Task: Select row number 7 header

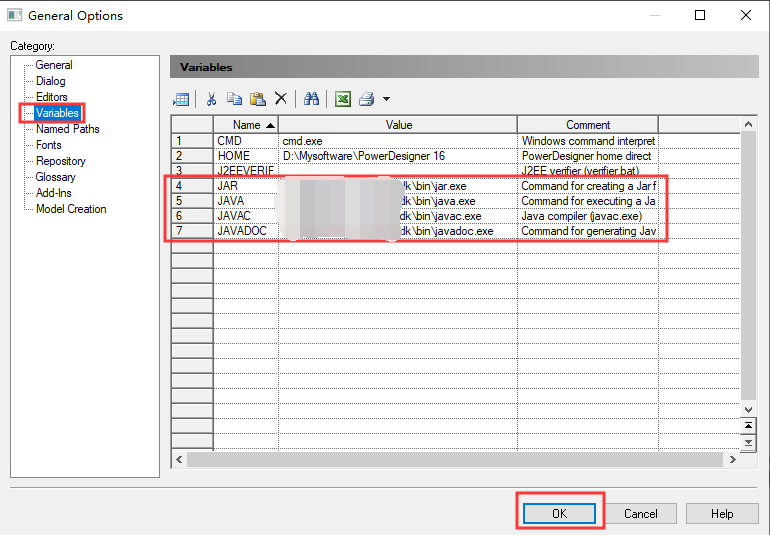Action: 192,231
